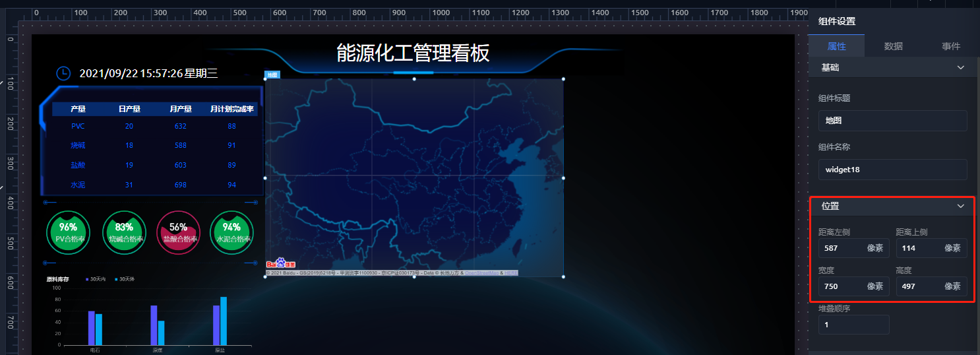Open the OpenStreetMap link on the map
Screen dimensions: 980x355
click(482, 273)
